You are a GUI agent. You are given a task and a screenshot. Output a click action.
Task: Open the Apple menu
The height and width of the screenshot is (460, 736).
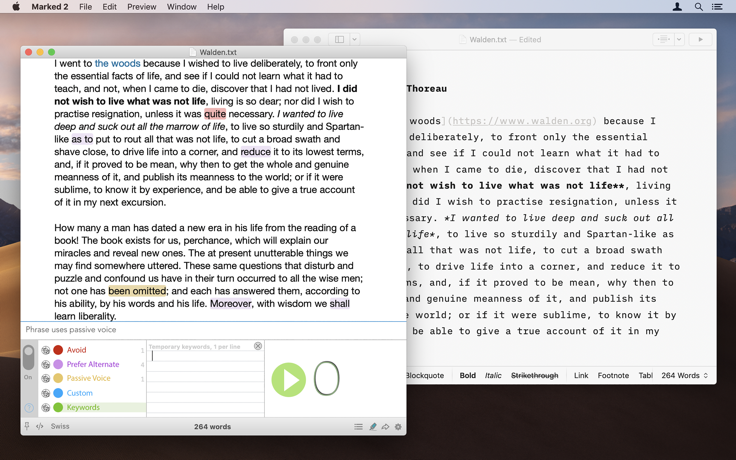click(16, 7)
